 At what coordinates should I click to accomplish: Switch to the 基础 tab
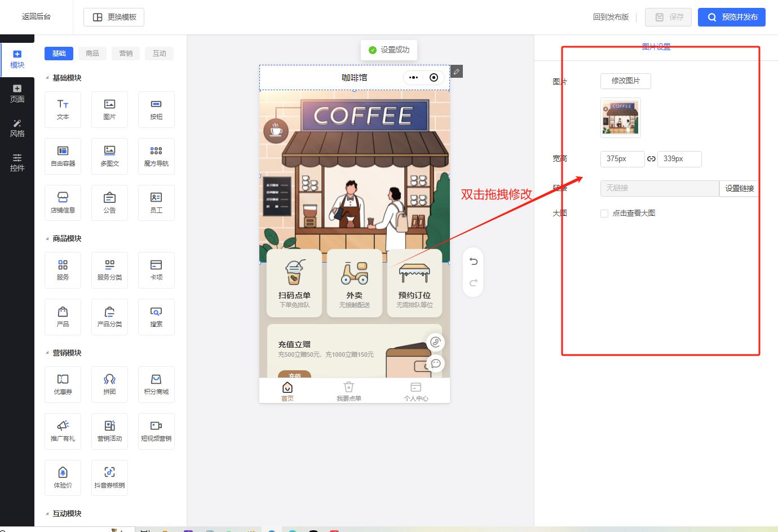coord(59,54)
